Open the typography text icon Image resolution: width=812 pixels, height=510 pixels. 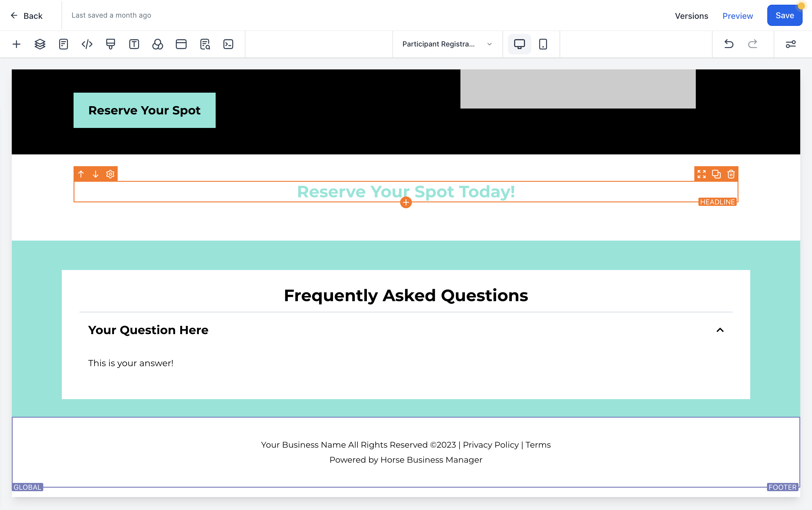[x=134, y=44]
